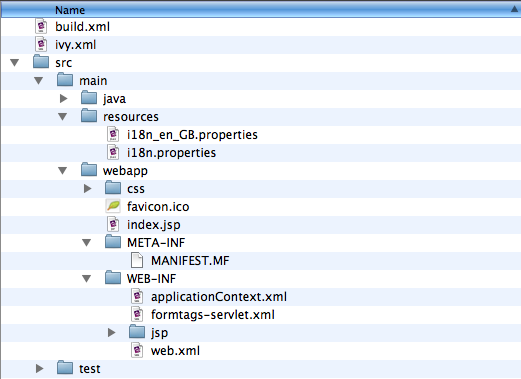The height and width of the screenshot is (379, 521).
Task: Click the web.xml file icon
Action: (137, 350)
